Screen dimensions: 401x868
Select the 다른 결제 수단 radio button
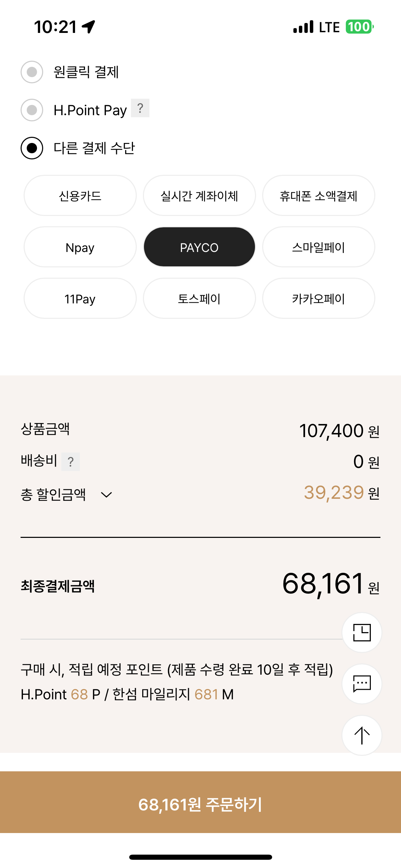pyautogui.click(x=32, y=148)
